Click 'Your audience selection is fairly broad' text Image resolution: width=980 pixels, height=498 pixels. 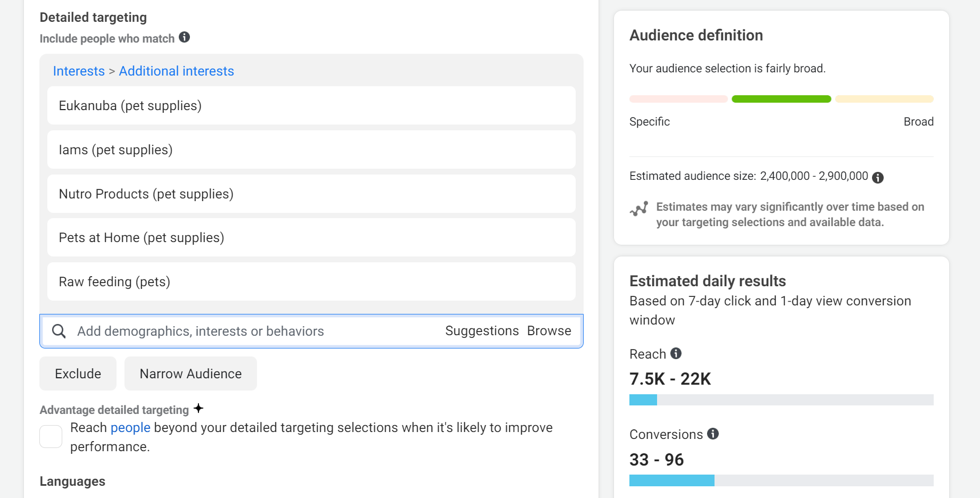click(x=727, y=68)
